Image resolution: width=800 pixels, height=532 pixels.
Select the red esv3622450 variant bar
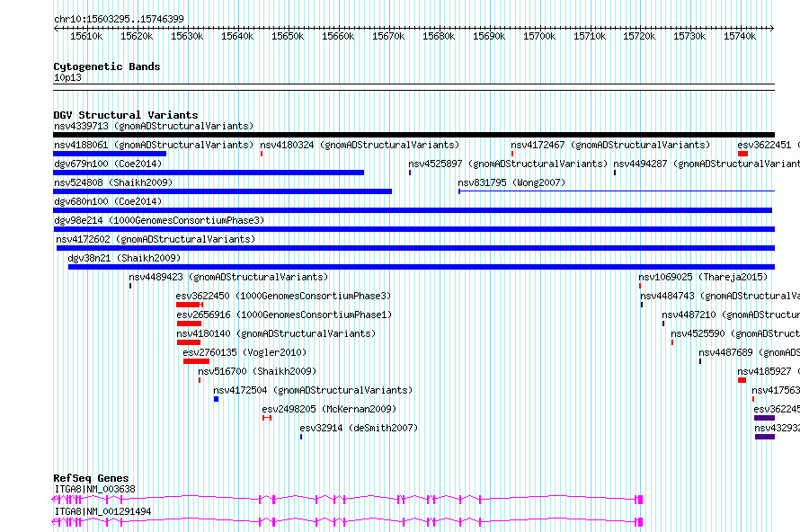[x=189, y=305]
